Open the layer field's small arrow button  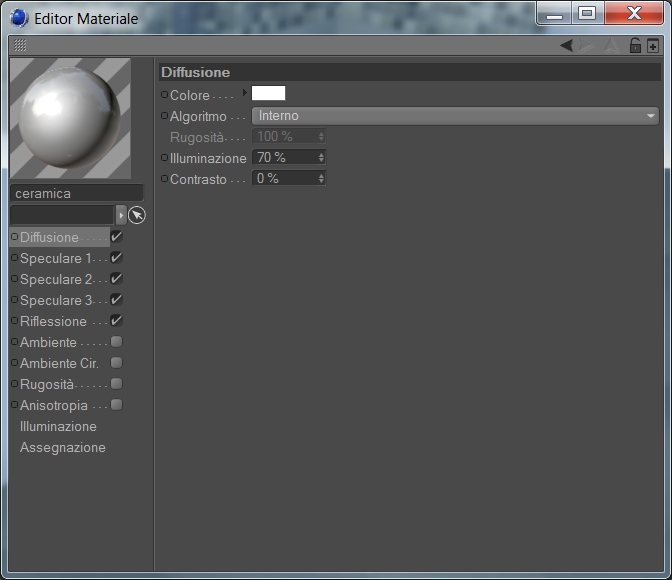(121, 215)
